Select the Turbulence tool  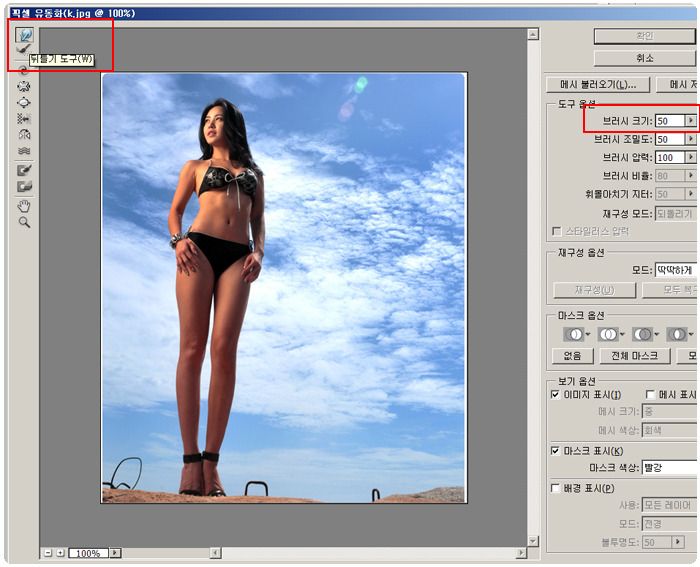tap(24, 150)
